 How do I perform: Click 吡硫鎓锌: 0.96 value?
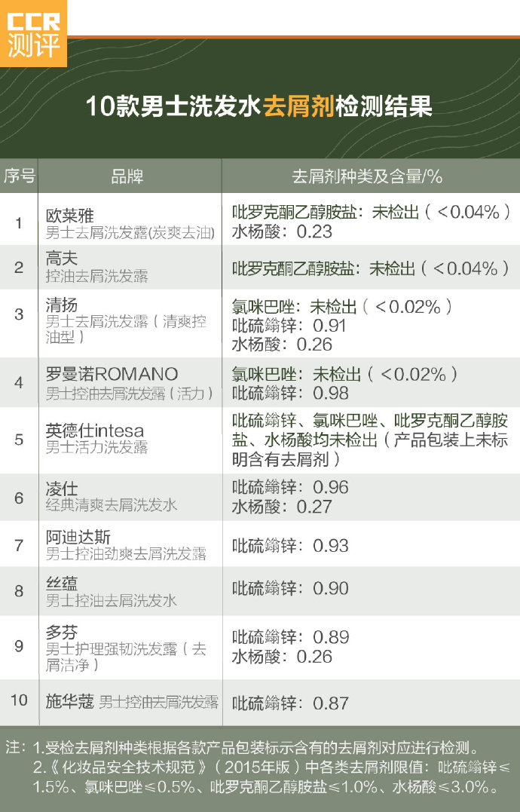coord(290,487)
